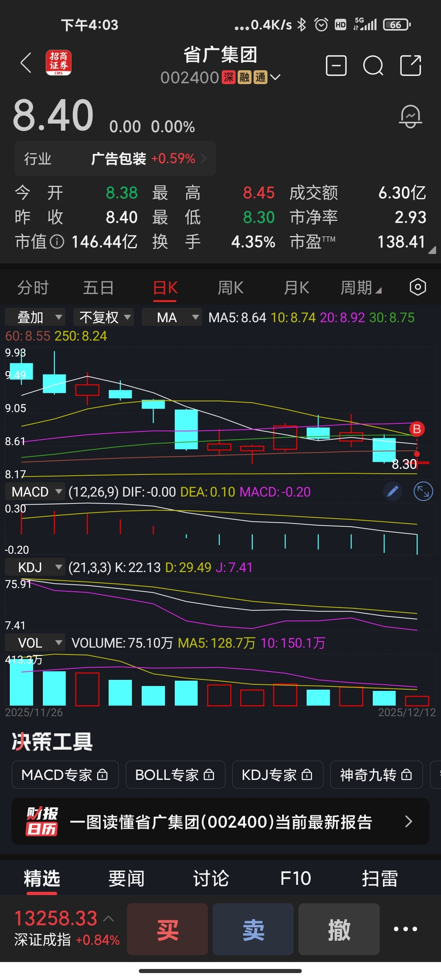The height and width of the screenshot is (980, 441).
Task: Tap the back arrow icon
Action: coord(26,63)
